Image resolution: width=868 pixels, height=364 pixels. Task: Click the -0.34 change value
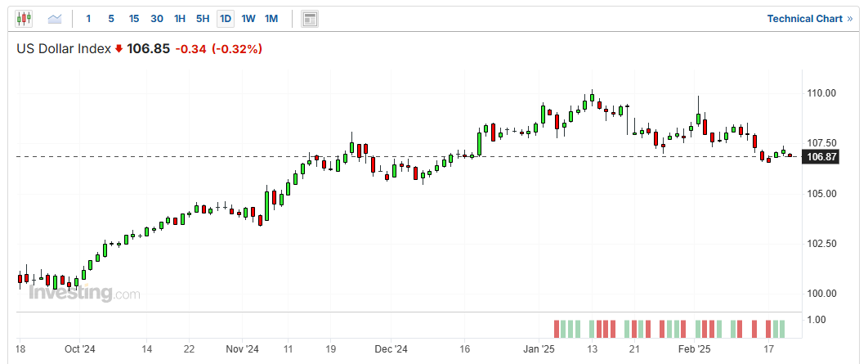[190, 49]
